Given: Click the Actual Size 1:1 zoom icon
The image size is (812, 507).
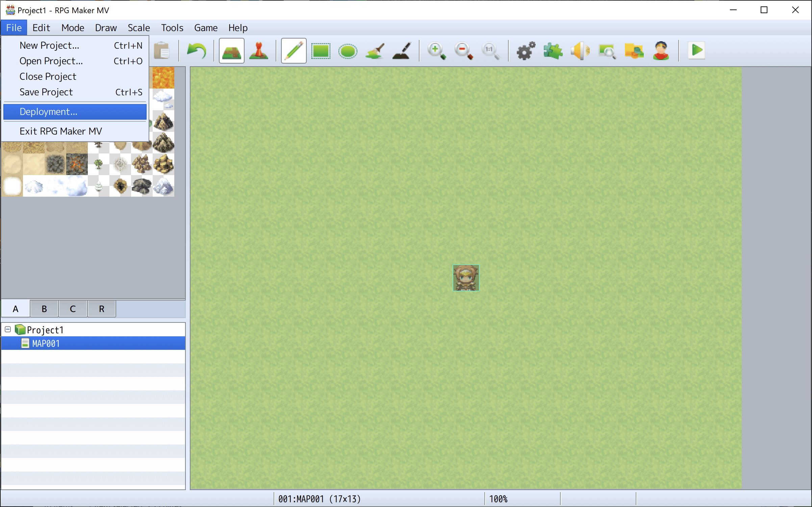Looking at the screenshot, I should 491,51.
